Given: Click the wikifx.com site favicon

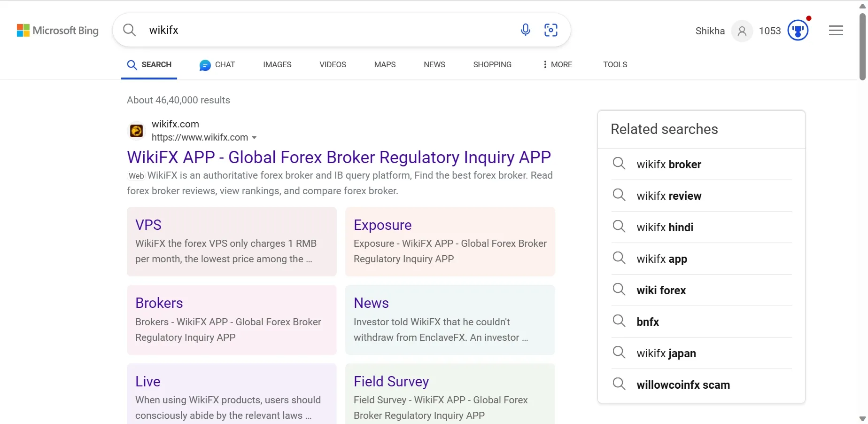Looking at the screenshot, I should [x=137, y=131].
